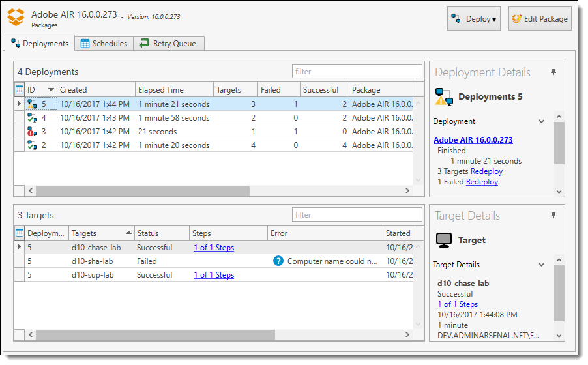Click the Schedules calendar icon
The height and width of the screenshot is (365, 588).
85,44
